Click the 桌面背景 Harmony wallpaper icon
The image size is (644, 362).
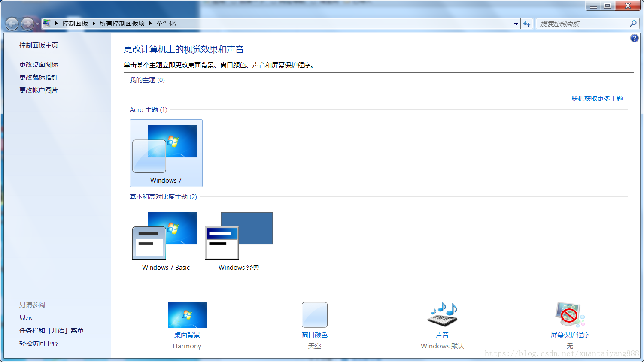click(187, 315)
